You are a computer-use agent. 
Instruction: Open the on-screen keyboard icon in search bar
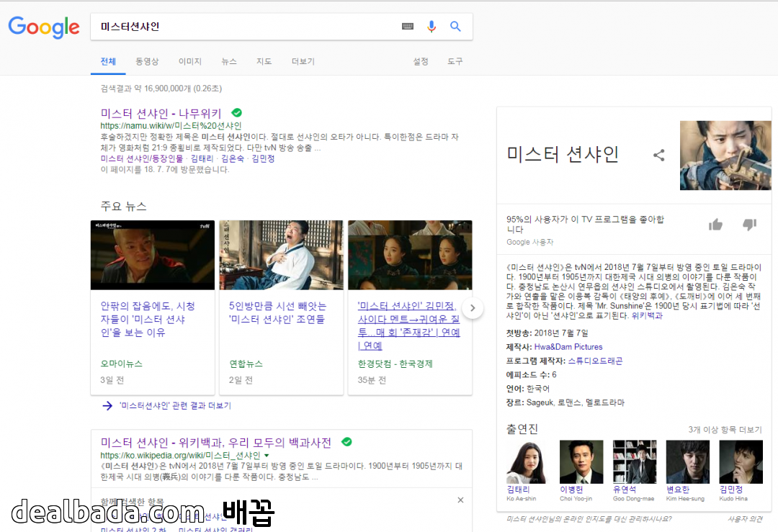tap(408, 27)
